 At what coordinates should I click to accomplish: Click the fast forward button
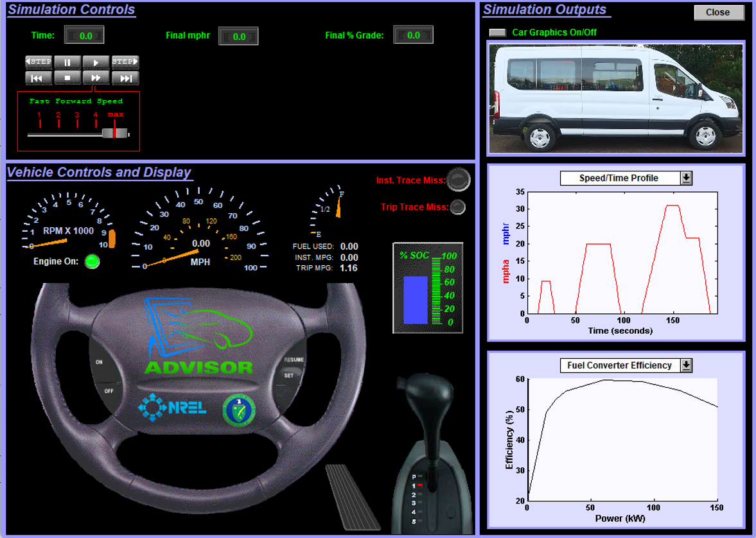click(x=96, y=78)
